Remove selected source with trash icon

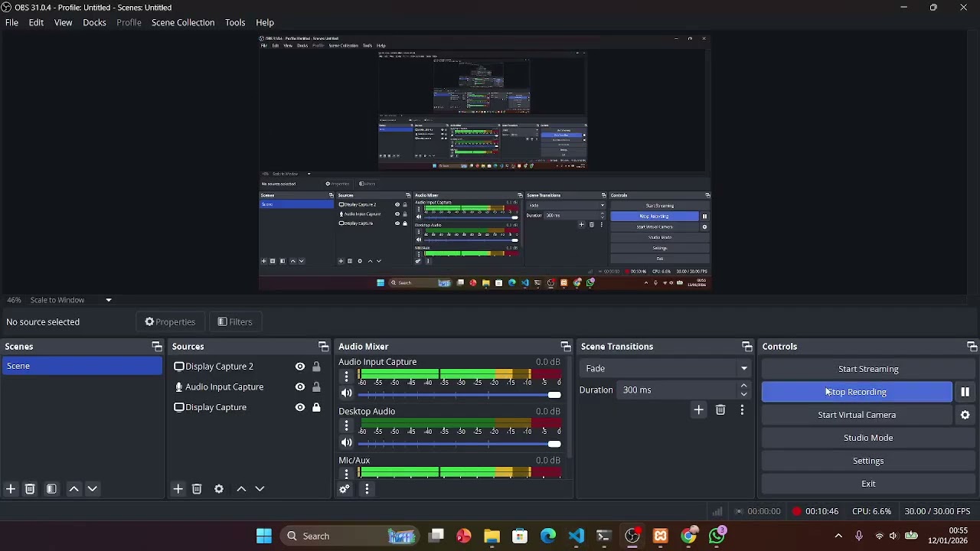[x=197, y=489]
